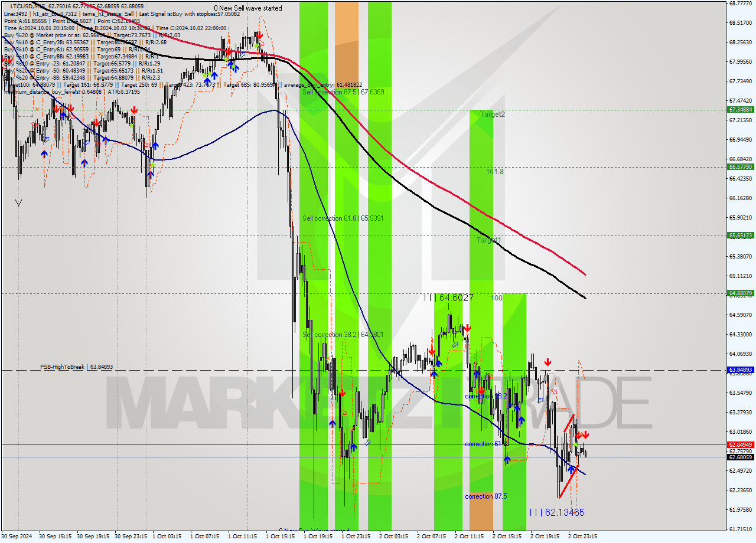Click the '2 Oct 11:15' time axis label
The image size is (756, 543).
(x=470, y=537)
